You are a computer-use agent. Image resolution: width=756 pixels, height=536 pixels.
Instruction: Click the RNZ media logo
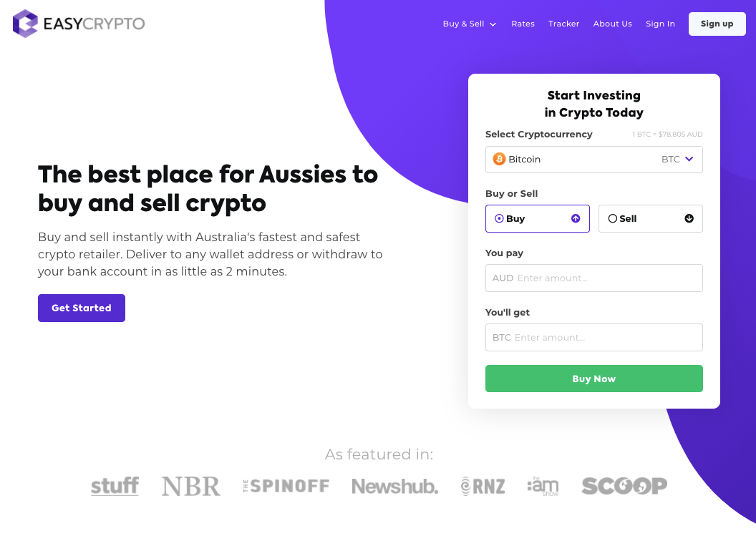pos(483,487)
